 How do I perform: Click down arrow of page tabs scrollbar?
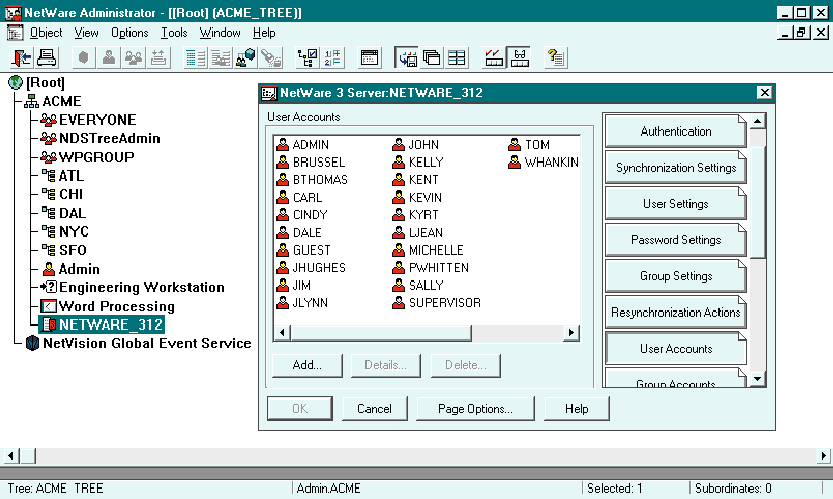coord(758,379)
